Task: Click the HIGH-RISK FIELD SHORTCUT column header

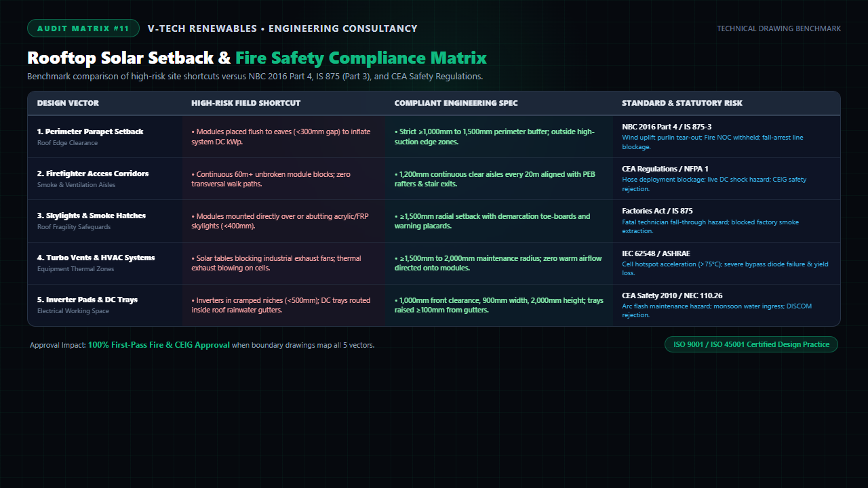Action: point(245,103)
